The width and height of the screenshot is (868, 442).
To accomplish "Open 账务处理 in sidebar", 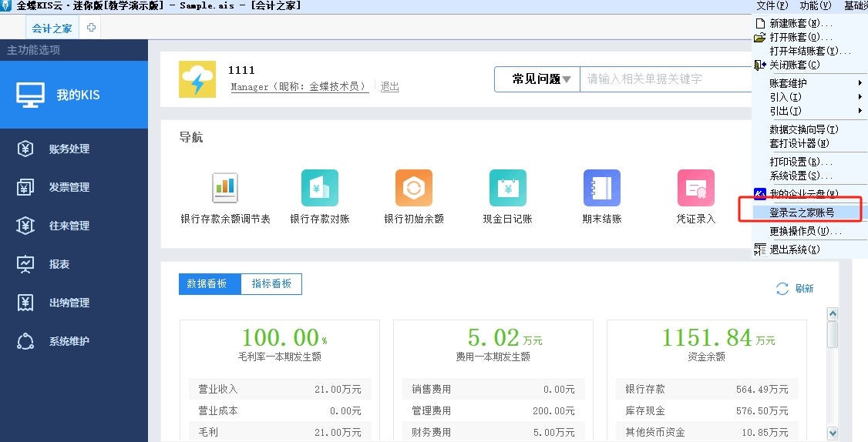I will [x=74, y=149].
